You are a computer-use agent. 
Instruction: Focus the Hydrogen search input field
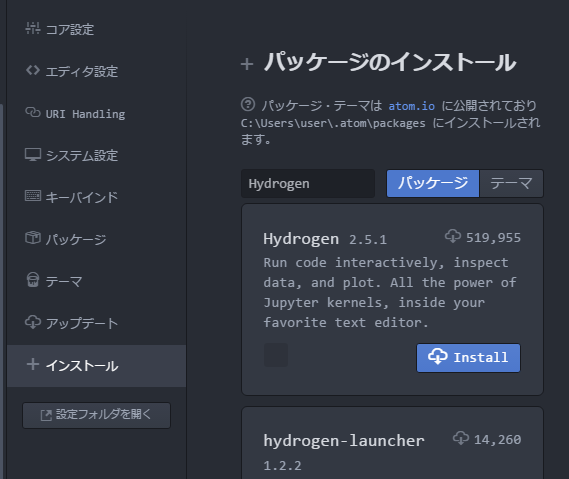[308, 183]
